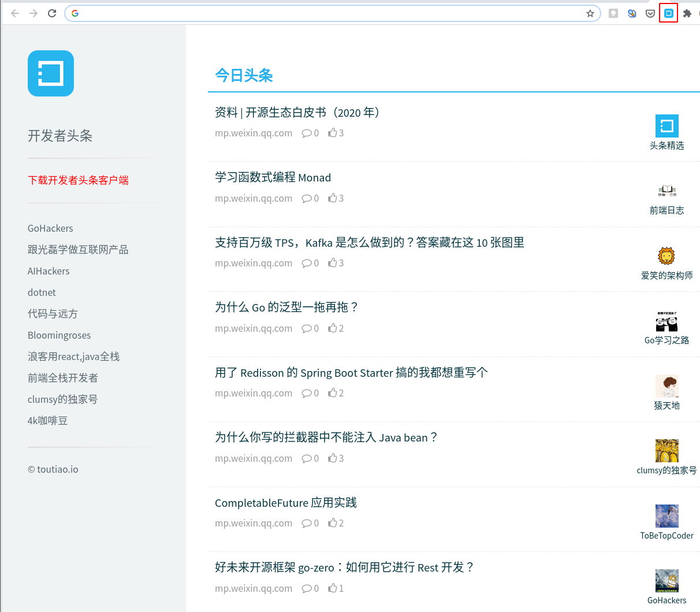Click Go学习之路 source label
The height and width of the screenshot is (612, 700).
(x=667, y=340)
